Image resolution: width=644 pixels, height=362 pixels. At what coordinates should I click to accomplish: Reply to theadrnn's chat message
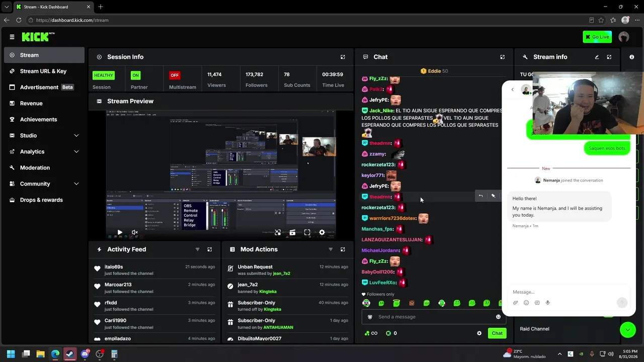pyautogui.click(x=480, y=196)
